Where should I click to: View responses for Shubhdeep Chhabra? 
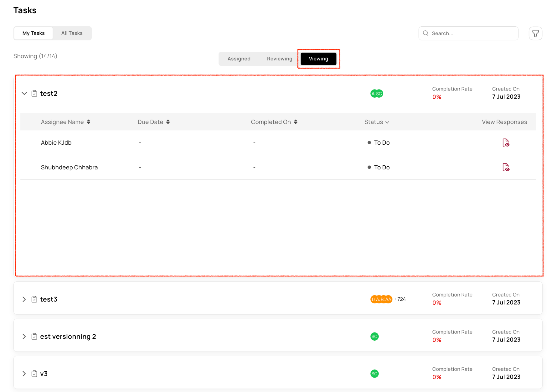pyautogui.click(x=506, y=167)
